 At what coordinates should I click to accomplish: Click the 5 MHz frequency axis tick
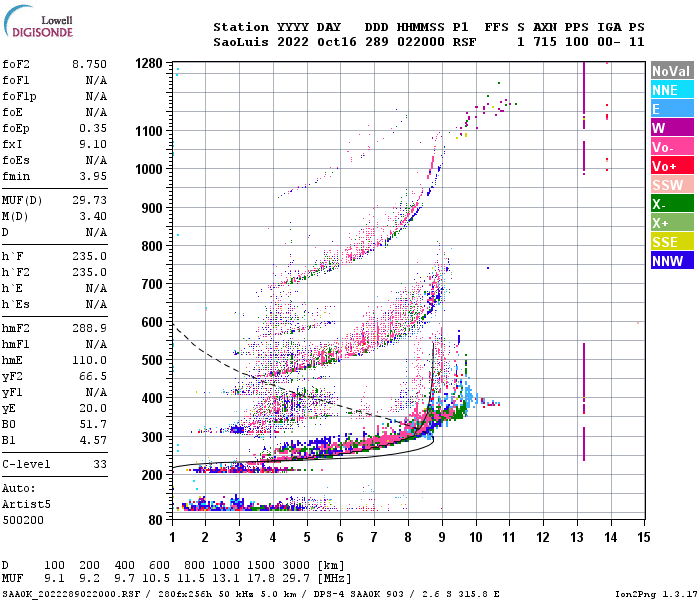(x=307, y=537)
